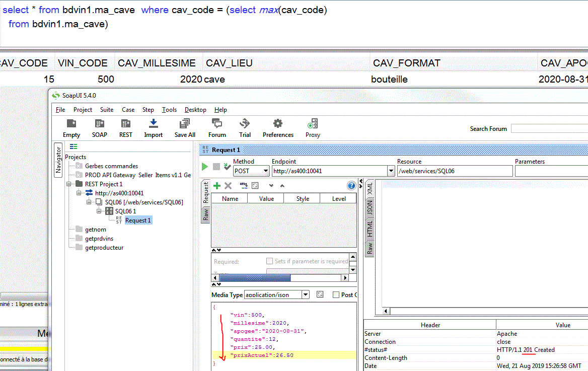Open the File menu
Viewport: 588px width, 371px height.
pyautogui.click(x=60, y=110)
